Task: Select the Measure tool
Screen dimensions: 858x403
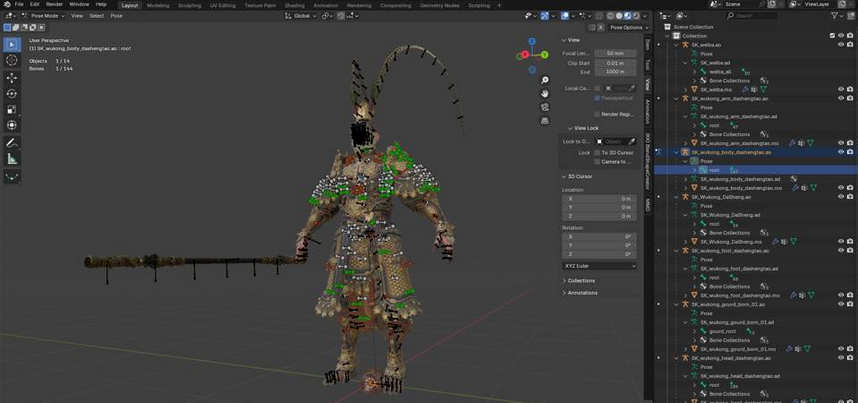Action: point(12,159)
